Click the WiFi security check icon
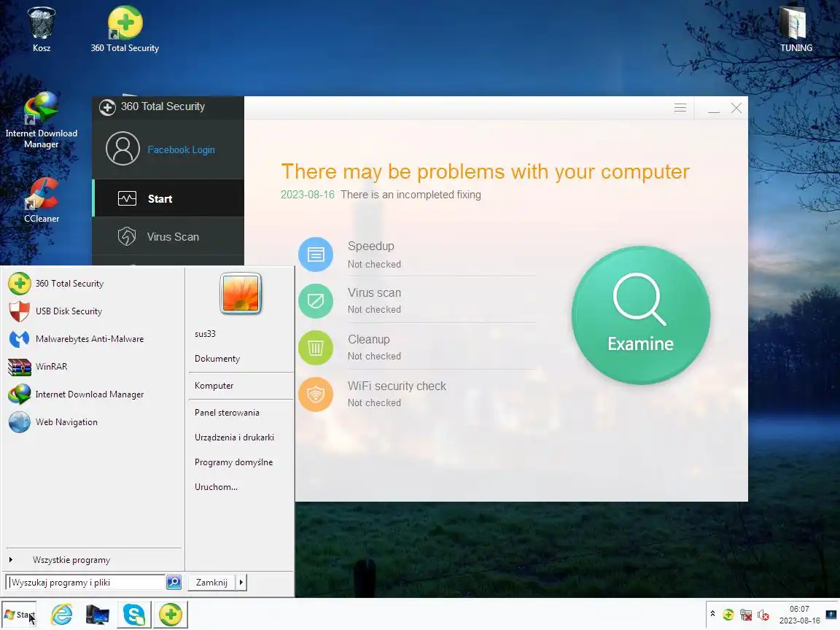 point(316,394)
